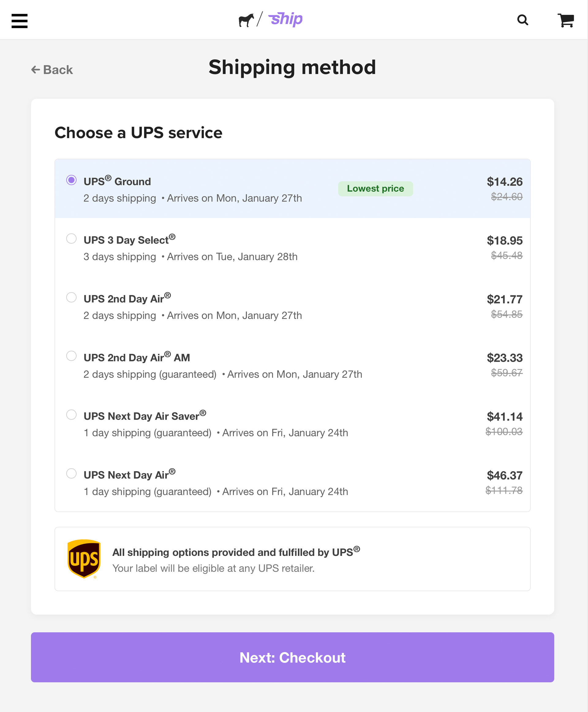588x712 pixels.
Task: Click the $14.26 UPS Ground price
Action: (x=505, y=182)
